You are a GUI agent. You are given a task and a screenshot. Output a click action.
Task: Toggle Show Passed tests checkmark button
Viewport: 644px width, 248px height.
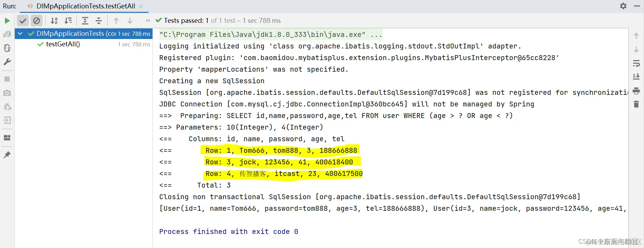pos(23,21)
